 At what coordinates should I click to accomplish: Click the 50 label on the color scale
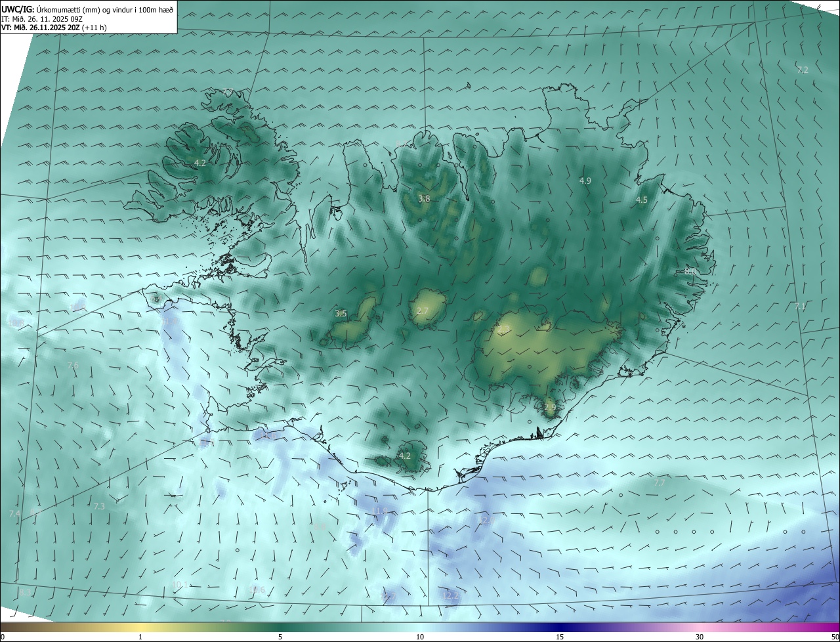(x=835, y=637)
